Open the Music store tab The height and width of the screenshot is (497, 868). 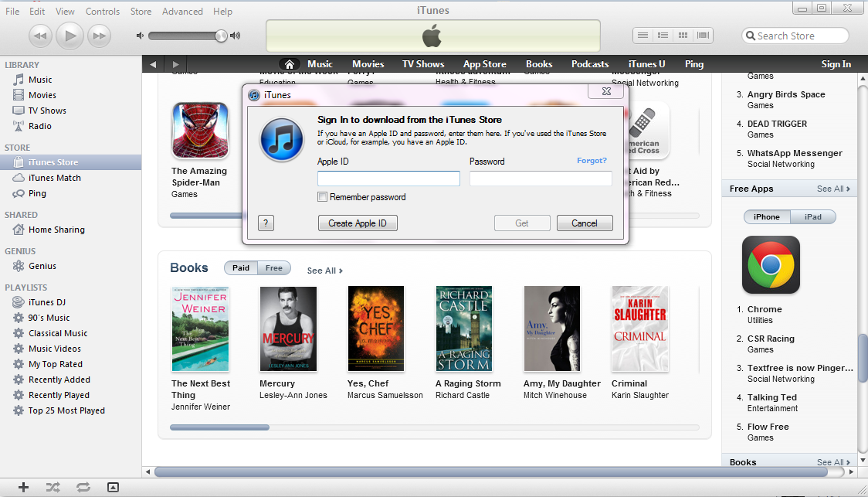coord(320,64)
